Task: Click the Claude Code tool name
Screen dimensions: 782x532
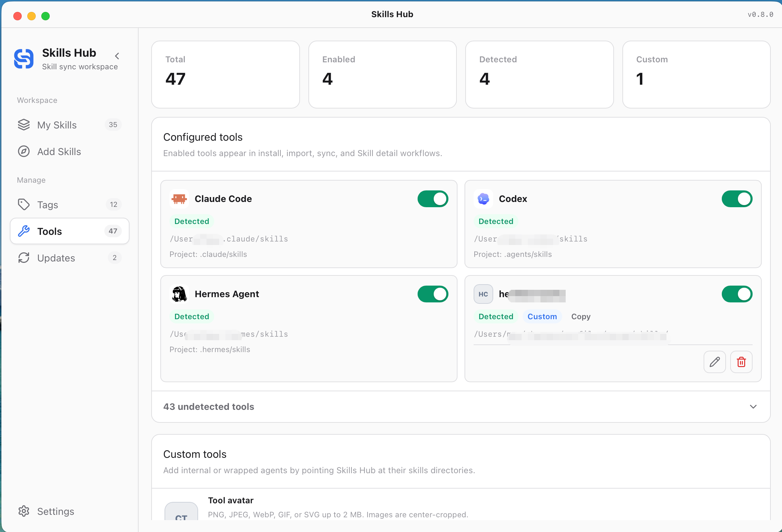Action: point(223,199)
